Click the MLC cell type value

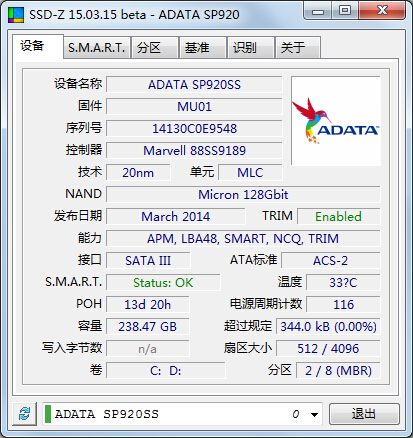click(250, 173)
